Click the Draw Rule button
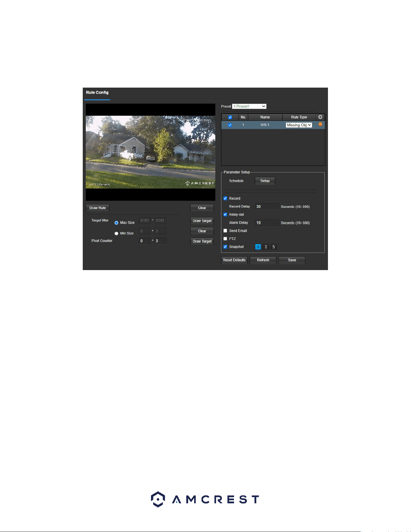 tap(98, 208)
